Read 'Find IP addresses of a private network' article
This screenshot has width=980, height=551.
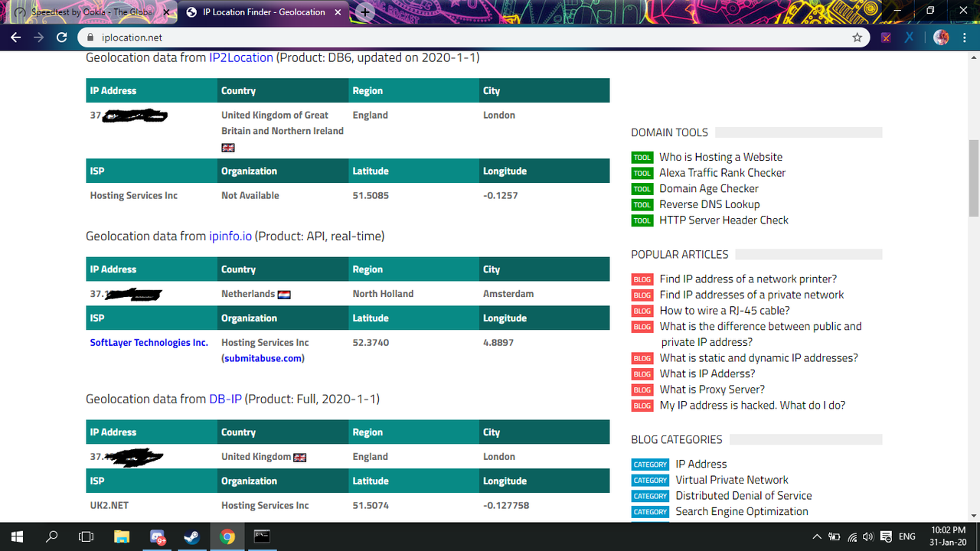752,295
